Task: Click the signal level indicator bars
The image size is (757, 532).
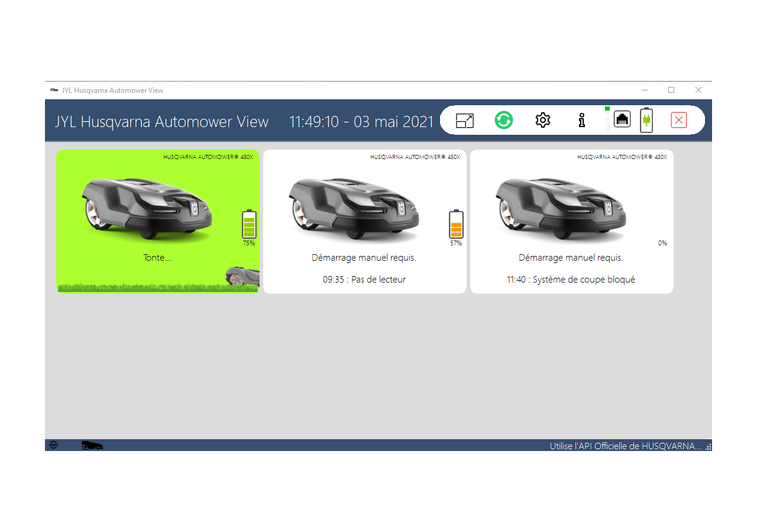Action: click(607, 119)
